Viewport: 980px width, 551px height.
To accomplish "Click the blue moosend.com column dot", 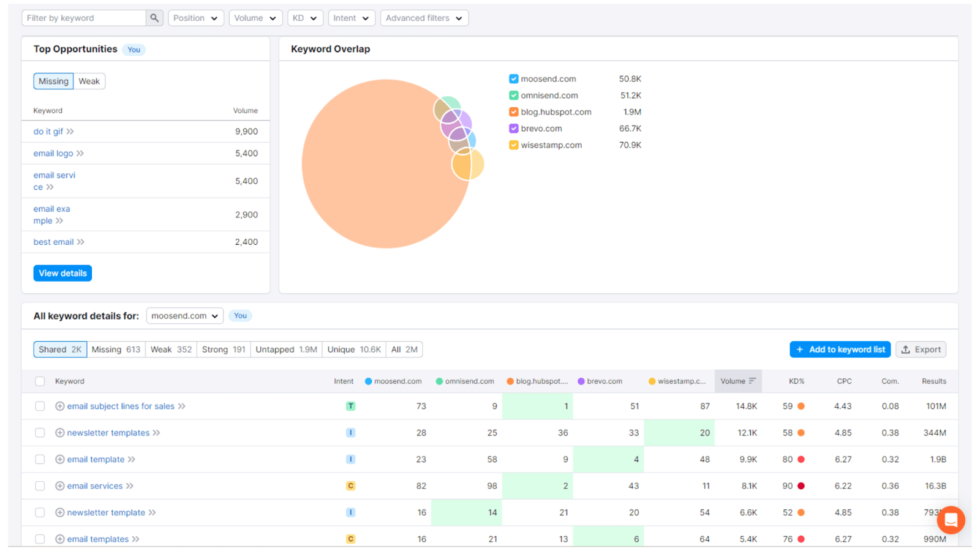I will point(369,381).
